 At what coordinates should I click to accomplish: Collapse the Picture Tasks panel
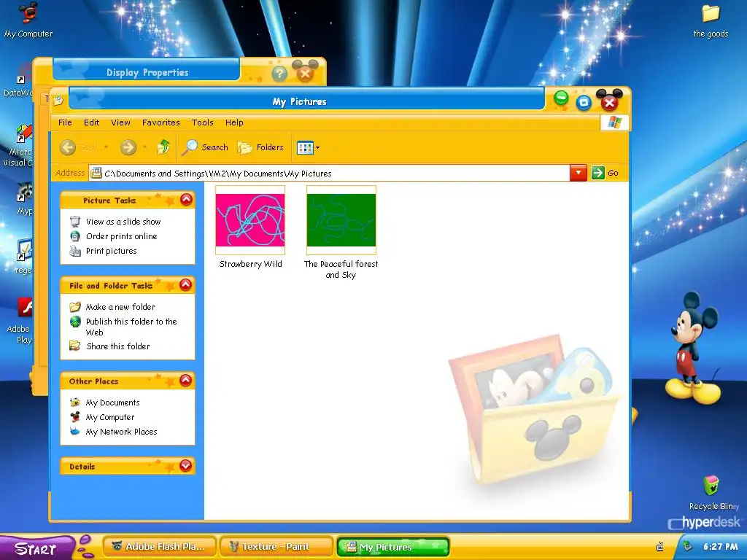tap(186, 200)
